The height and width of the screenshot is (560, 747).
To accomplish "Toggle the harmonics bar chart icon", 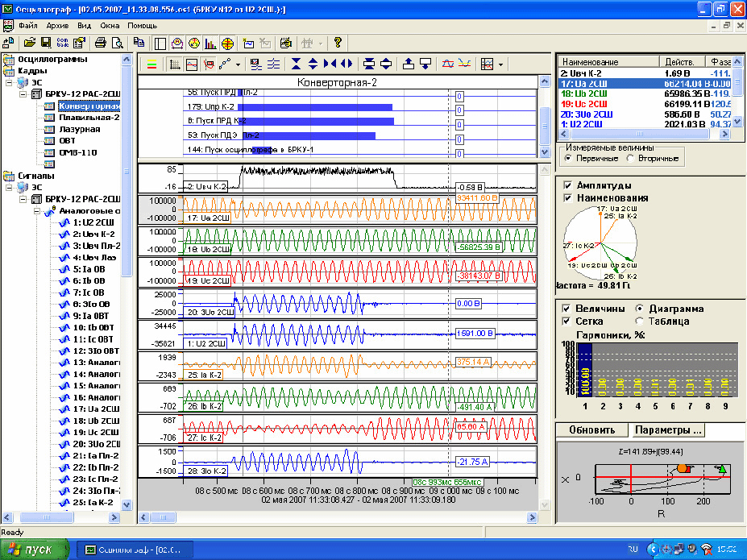I will pyautogui.click(x=210, y=44).
